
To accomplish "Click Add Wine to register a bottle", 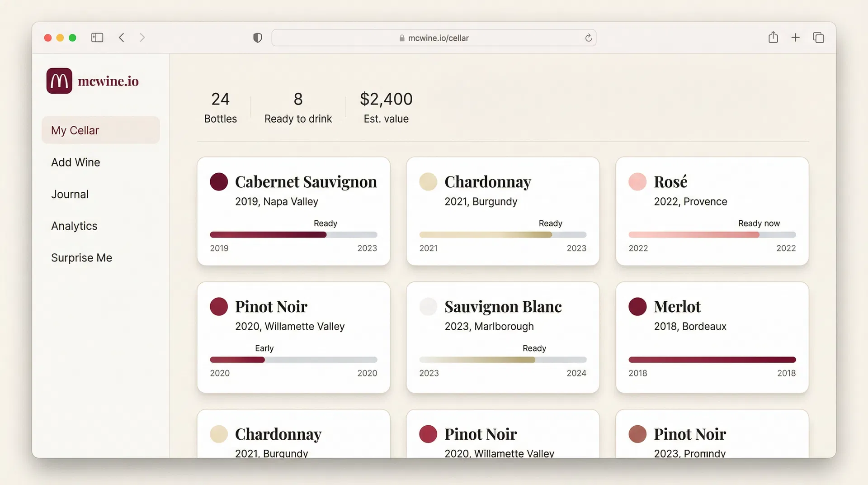I will pos(75,162).
